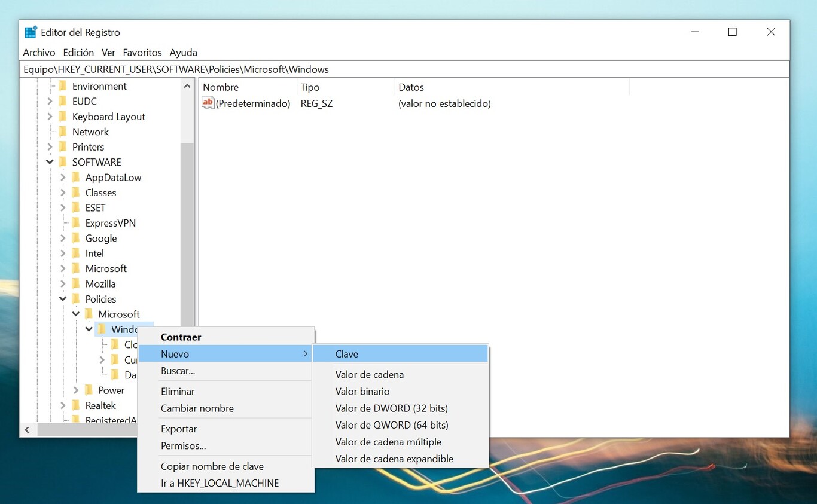Click the SOFTWARE folder icon in tree

tap(63, 162)
